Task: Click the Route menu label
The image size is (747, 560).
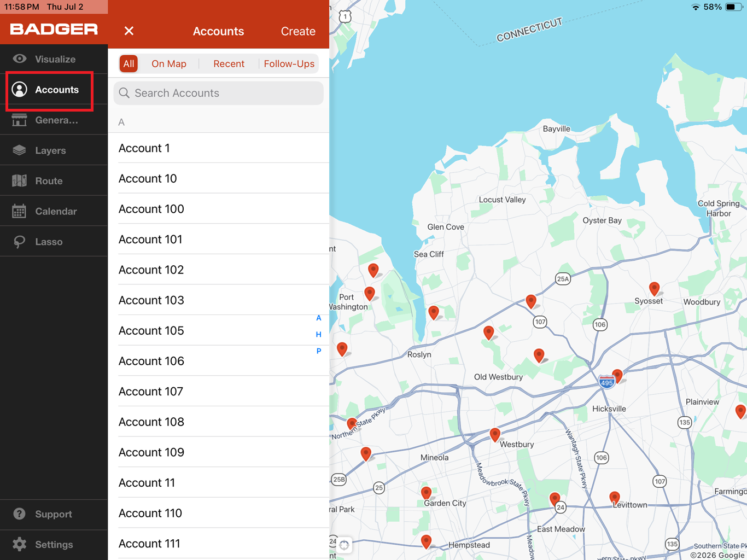Action: 49,181
